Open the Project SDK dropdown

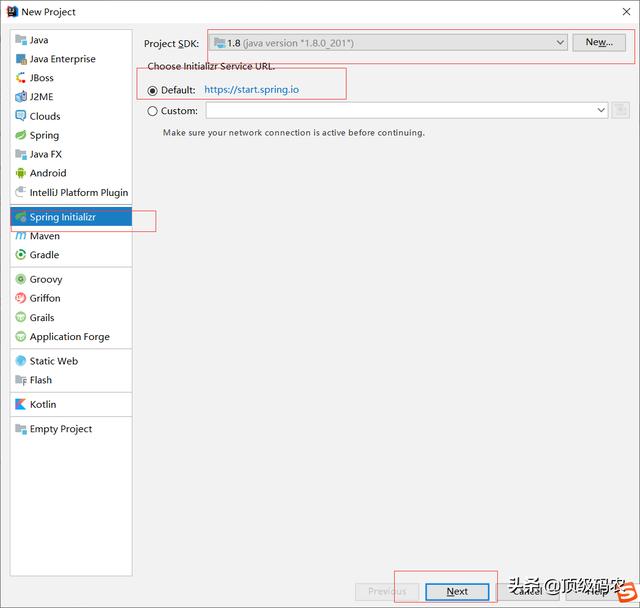coord(388,42)
